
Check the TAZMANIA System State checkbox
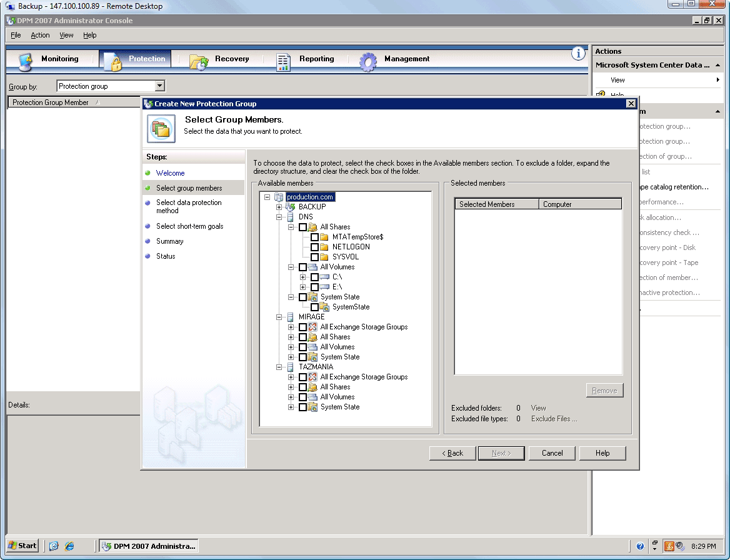pyautogui.click(x=302, y=407)
